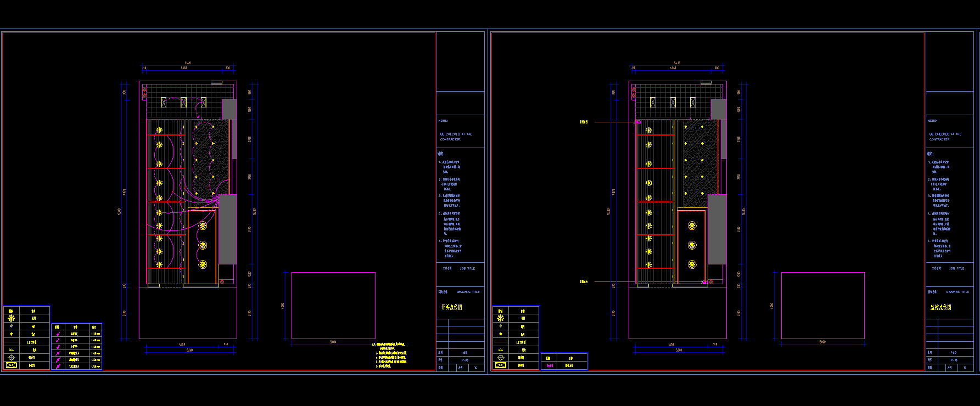The height and width of the screenshot is (406, 980).
Task: Click the crossed-rectangle symbol in the left sheet legend
Action: click(12, 365)
